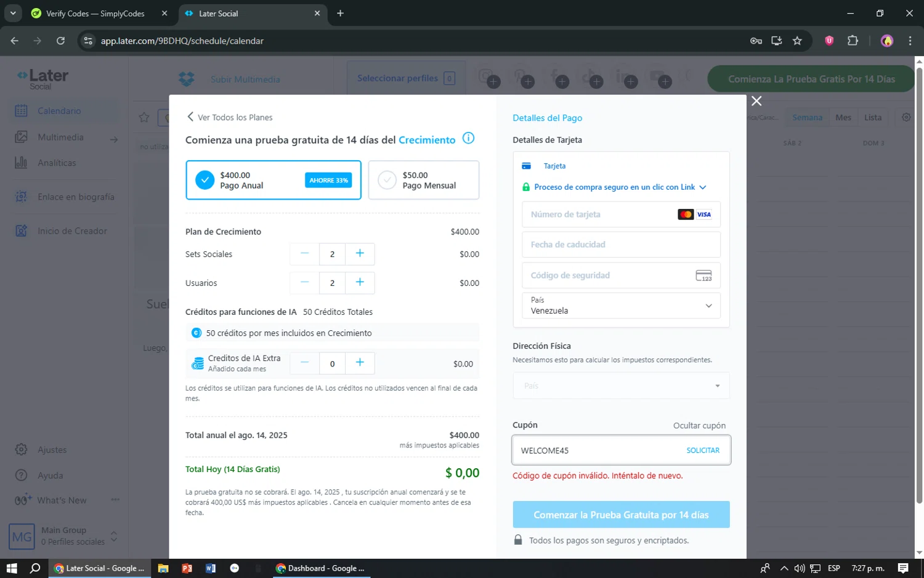Click the Dropbox icon near Subir Multimedia

186,79
